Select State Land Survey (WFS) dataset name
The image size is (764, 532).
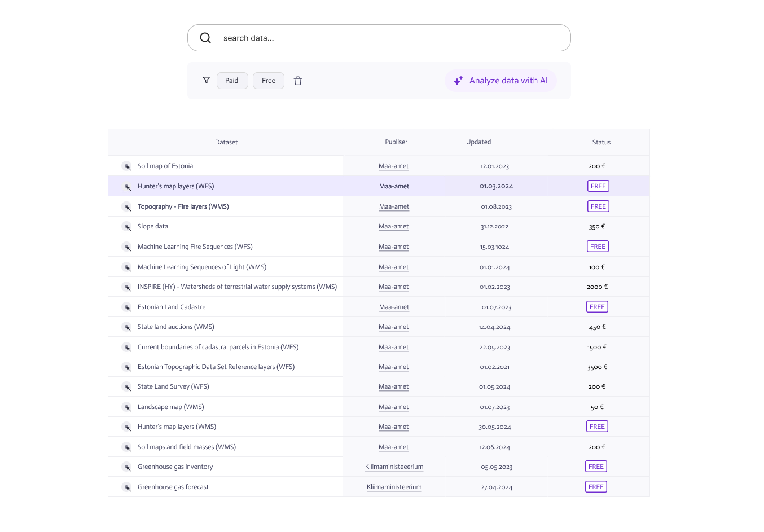pyautogui.click(x=173, y=386)
